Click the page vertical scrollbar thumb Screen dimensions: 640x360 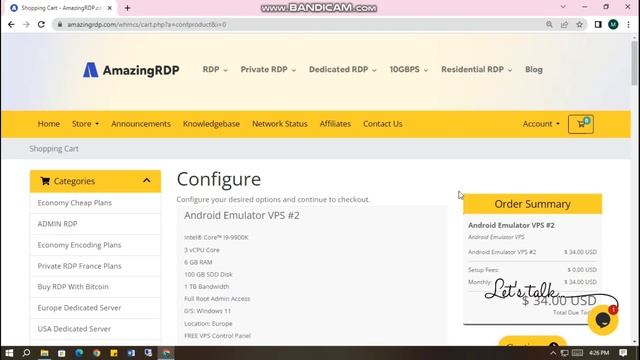(x=634, y=63)
